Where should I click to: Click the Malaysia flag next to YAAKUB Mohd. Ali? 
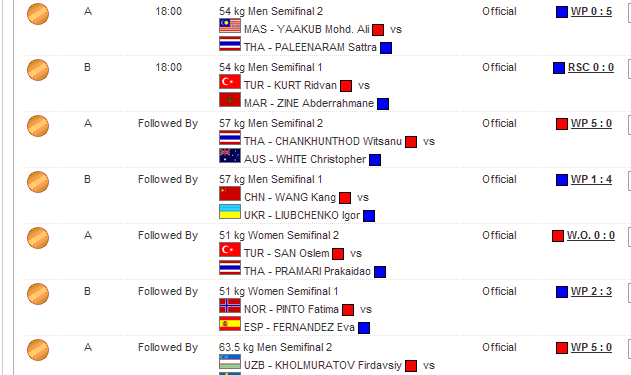tap(230, 26)
